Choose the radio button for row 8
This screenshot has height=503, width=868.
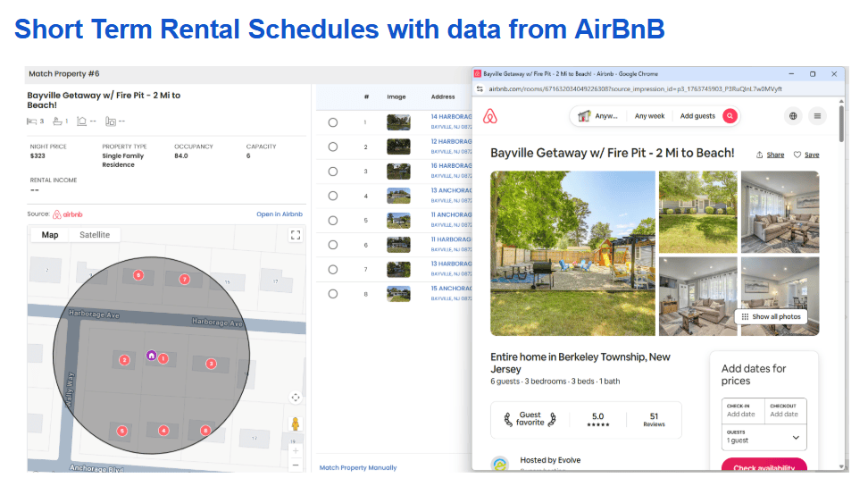[x=333, y=294]
